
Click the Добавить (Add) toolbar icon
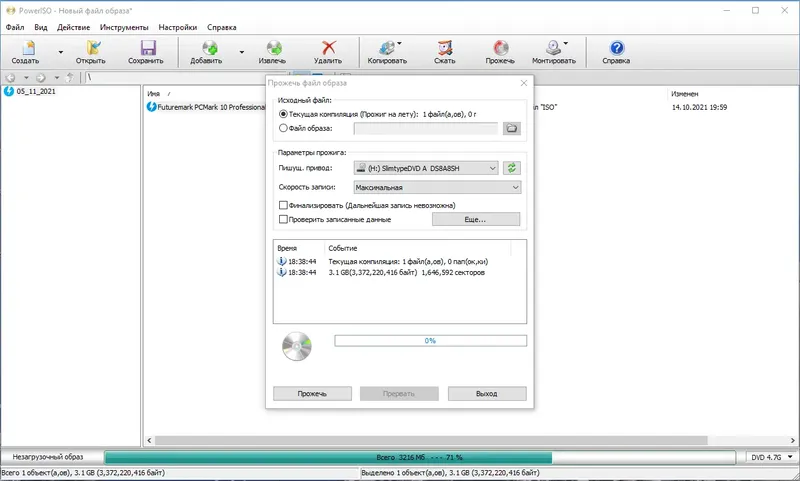(206, 52)
